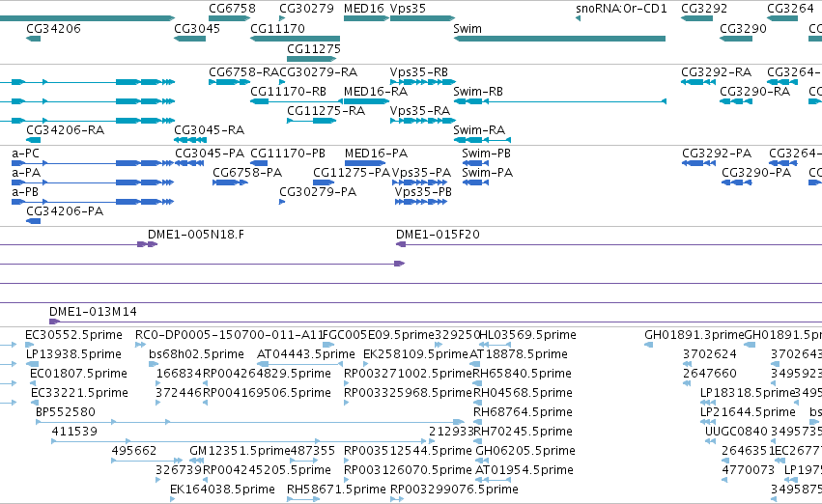
Task: Select the AT04443.5prime EST
Action: [299, 364]
